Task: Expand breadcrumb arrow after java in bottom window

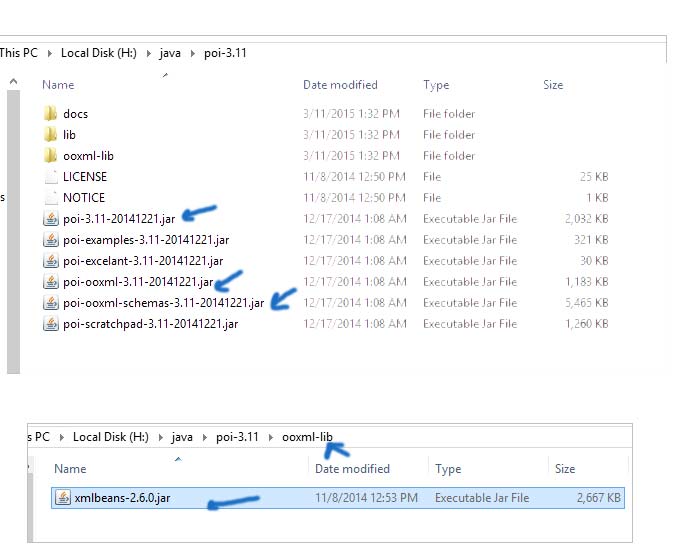Action: tap(205, 437)
